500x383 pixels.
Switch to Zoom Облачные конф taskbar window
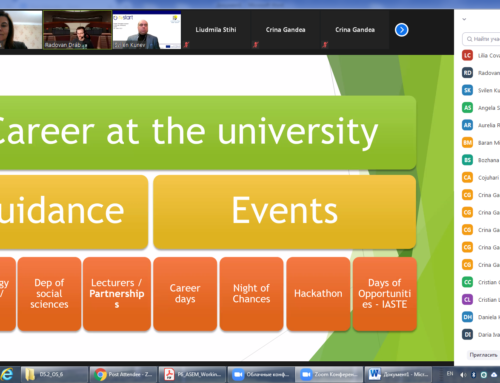[261, 375]
